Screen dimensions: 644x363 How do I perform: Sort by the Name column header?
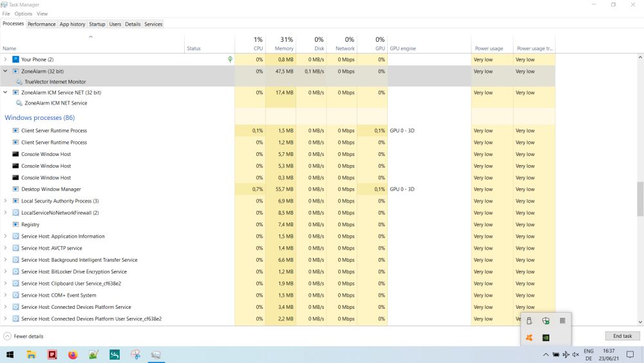click(x=92, y=44)
